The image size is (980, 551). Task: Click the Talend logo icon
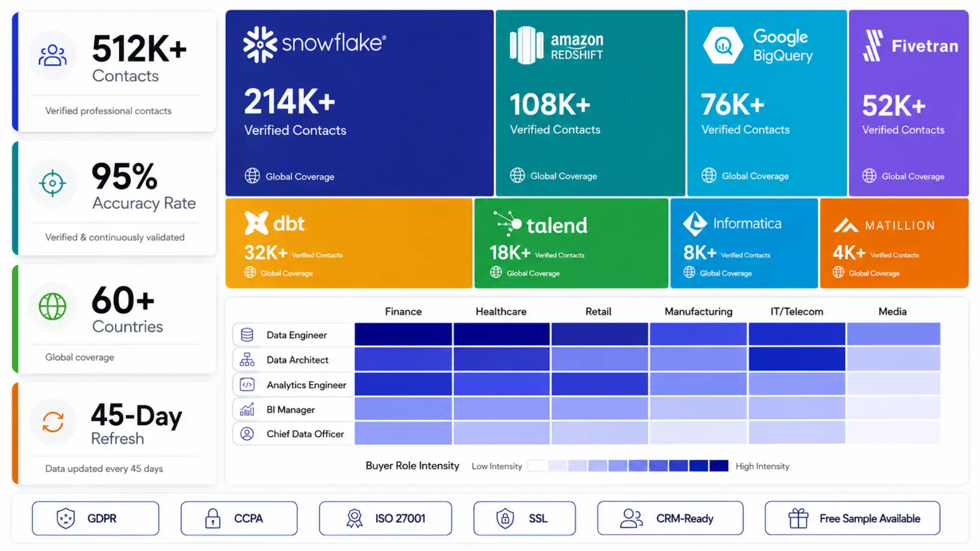point(508,223)
